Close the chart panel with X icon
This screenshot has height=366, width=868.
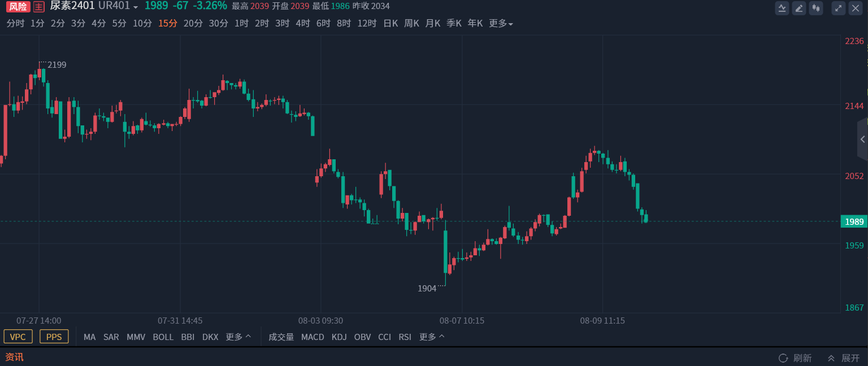pos(856,8)
